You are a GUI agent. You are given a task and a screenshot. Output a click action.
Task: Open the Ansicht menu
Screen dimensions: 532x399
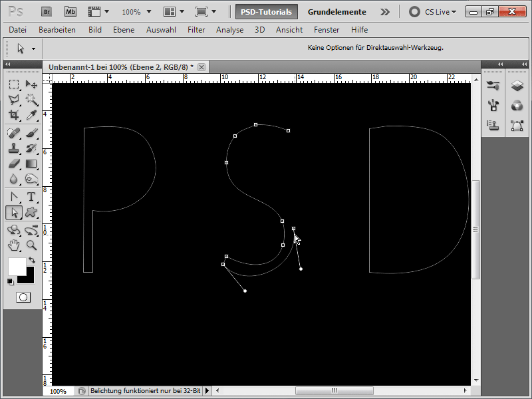pyautogui.click(x=289, y=30)
